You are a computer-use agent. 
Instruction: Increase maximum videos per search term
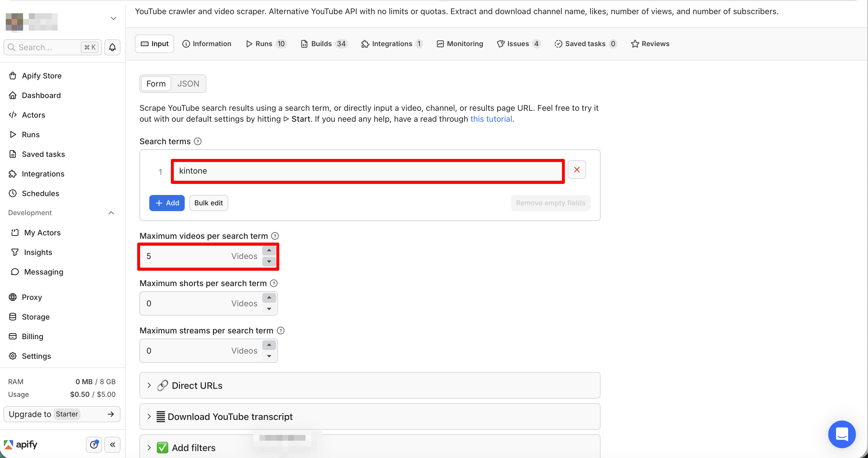[269, 251]
